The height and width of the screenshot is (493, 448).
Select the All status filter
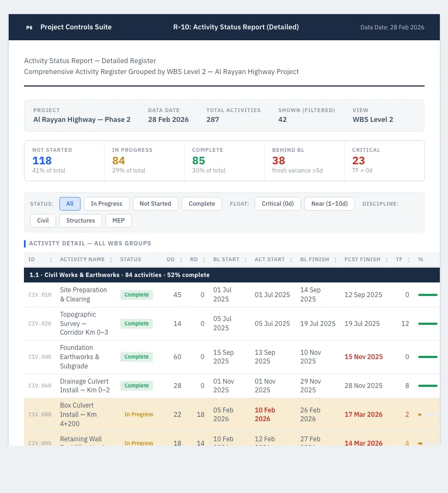tap(70, 204)
